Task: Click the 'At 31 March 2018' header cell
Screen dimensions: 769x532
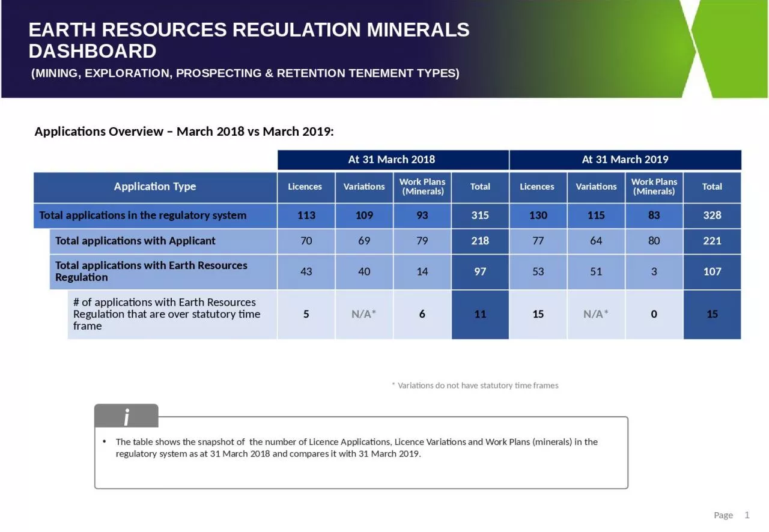Action: [393, 160]
